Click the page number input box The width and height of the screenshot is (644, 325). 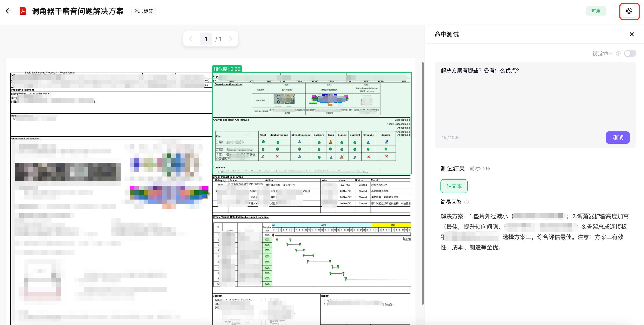(206, 39)
